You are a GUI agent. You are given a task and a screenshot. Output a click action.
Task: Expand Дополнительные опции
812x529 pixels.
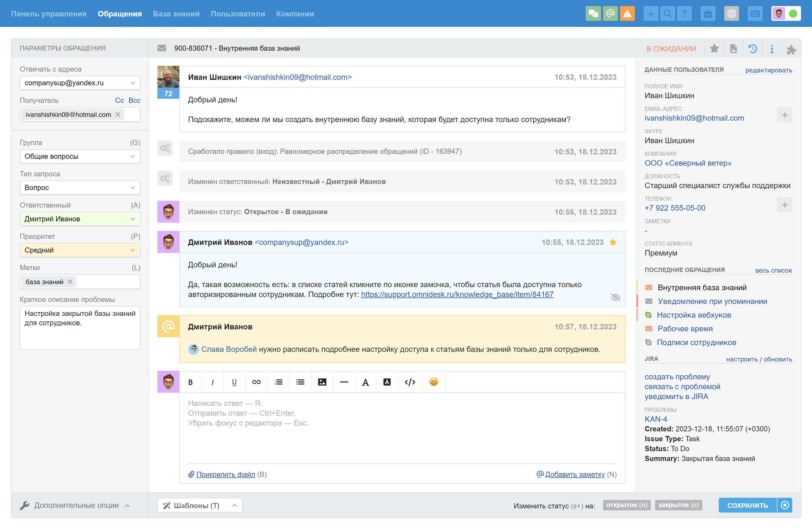(x=75, y=505)
